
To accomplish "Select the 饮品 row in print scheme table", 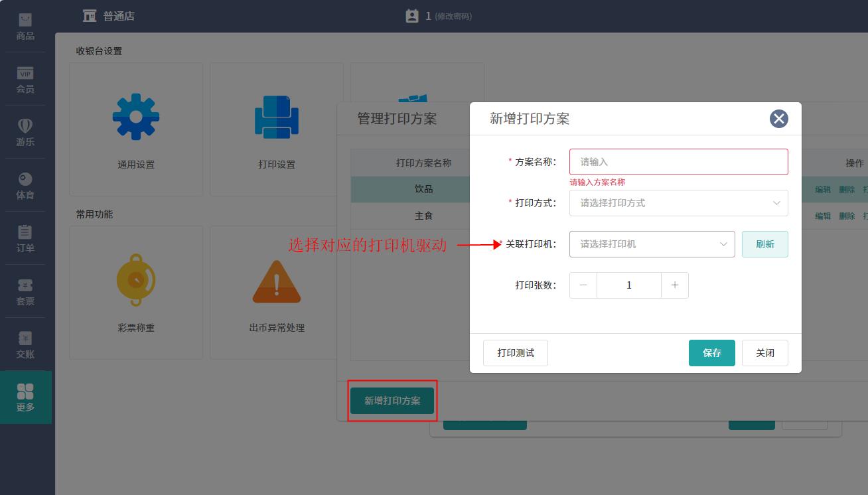I will (x=424, y=189).
